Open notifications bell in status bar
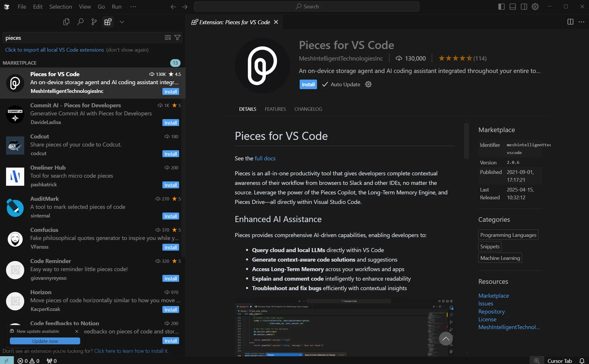This screenshot has height=364, width=589. click(x=582, y=361)
